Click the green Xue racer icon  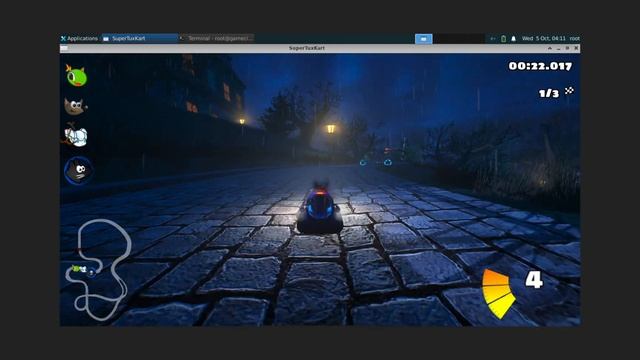76,76
